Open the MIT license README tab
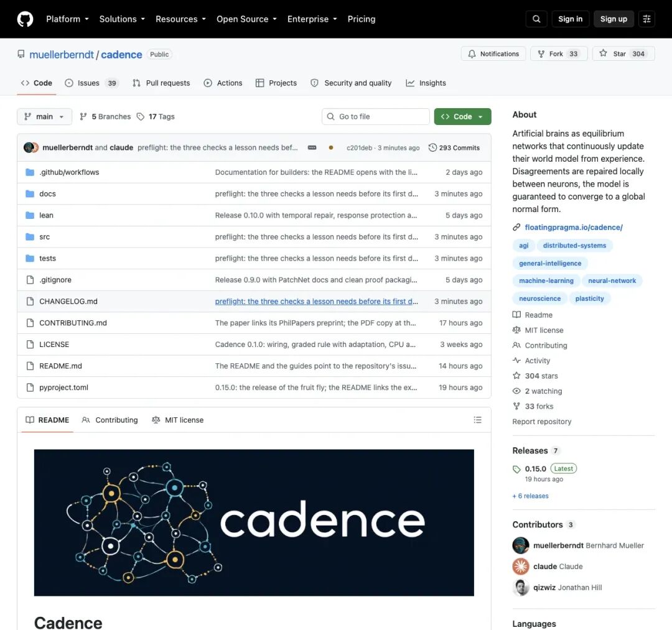The image size is (672, 630). (178, 420)
